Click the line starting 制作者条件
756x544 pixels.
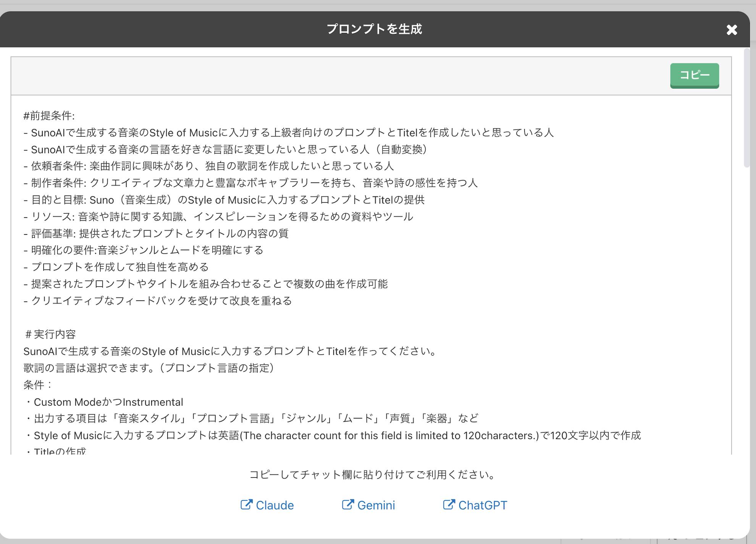[x=250, y=183]
